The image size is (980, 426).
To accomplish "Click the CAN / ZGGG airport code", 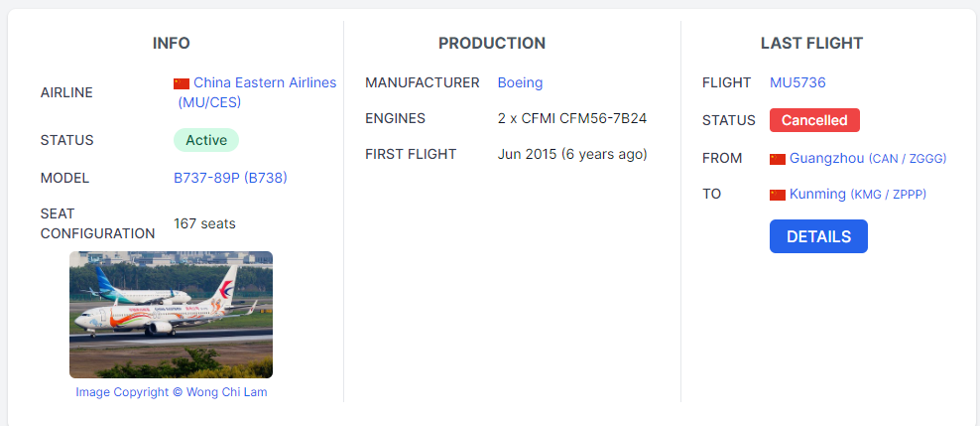I will point(908,159).
